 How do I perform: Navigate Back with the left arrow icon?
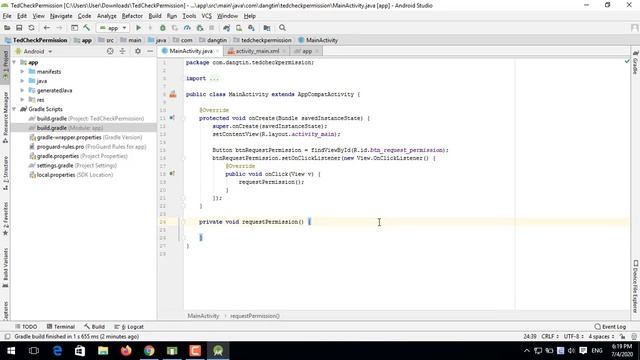[x=47, y=28]
